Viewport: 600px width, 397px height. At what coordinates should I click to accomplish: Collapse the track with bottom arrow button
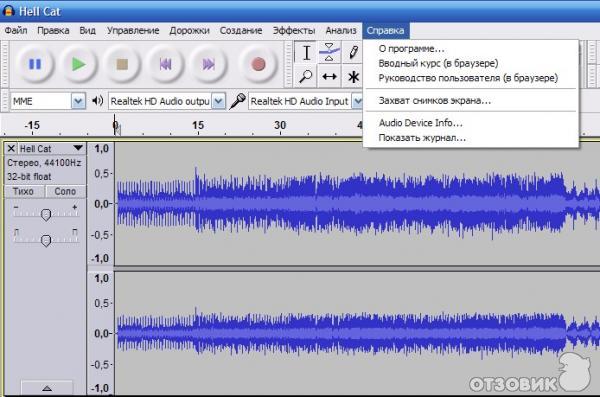tap(47, 388)
